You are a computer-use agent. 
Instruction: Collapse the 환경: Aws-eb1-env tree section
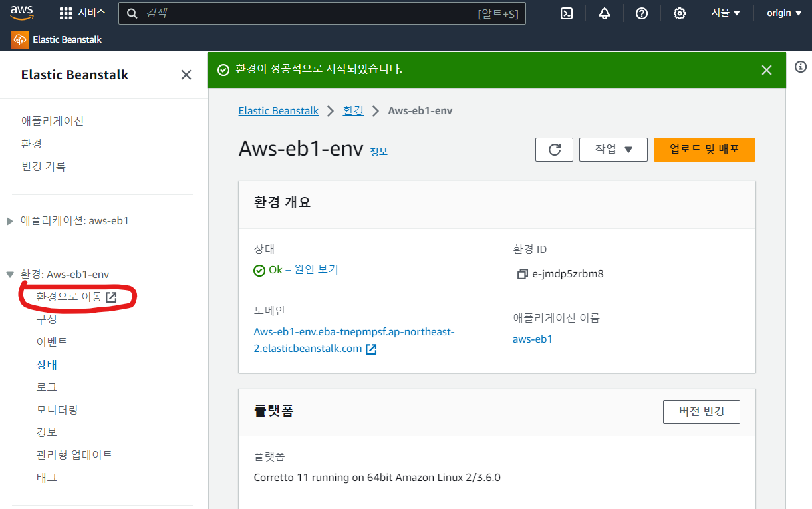9,274
